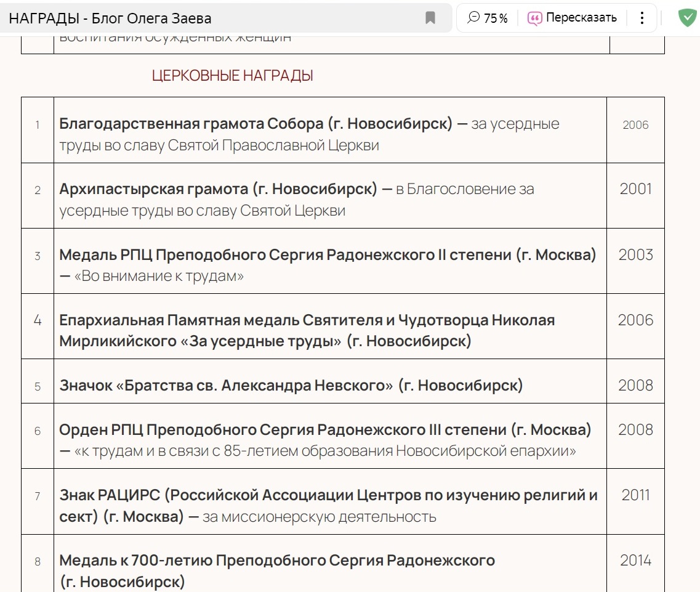Click the page title НАГРАДЫ - Блог Олега Заева
The image size is (700, 592).
tap(110, 18)
